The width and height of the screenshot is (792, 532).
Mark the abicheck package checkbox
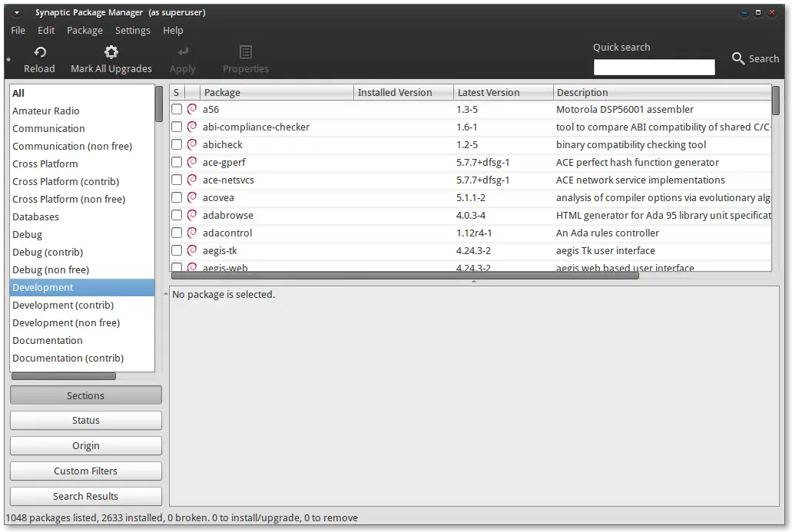click(x=176, y=144)
